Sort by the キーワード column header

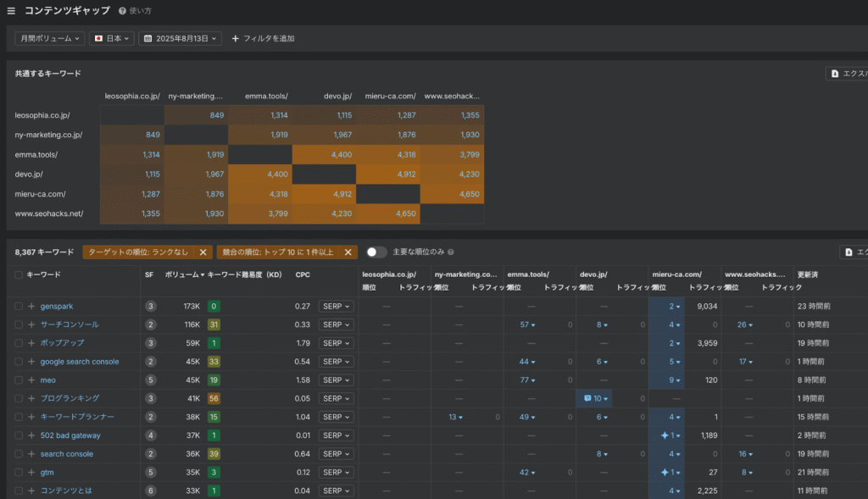(44, 275)
